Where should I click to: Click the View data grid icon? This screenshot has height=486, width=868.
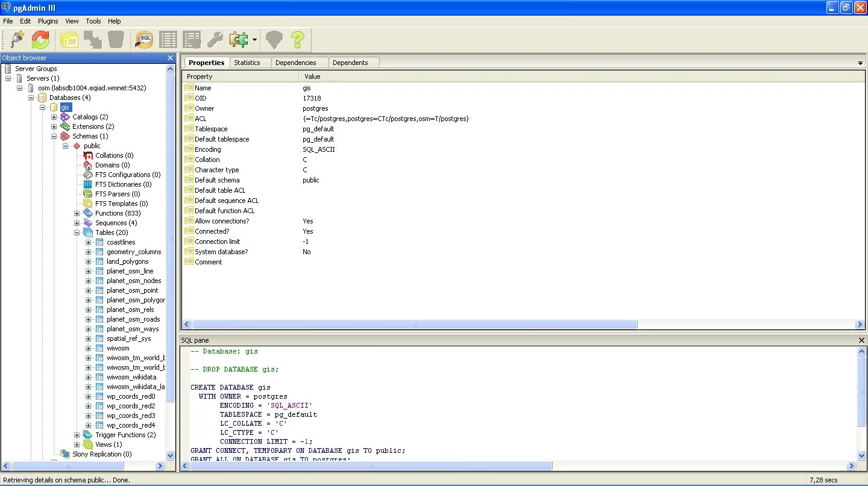tap(168, 40)
